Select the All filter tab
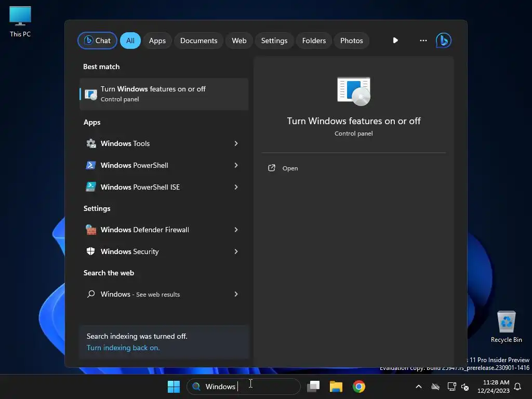532x399 pixels. point(130,41)
